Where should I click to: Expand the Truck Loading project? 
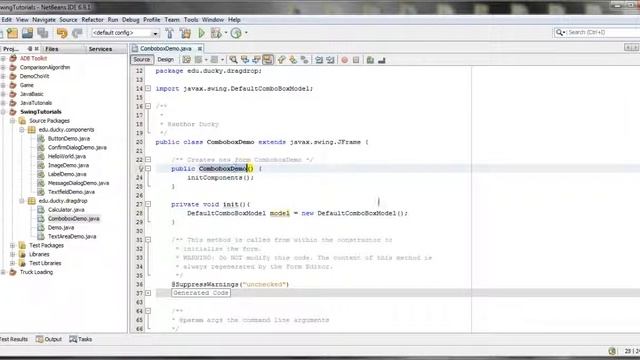click(x=4, y=272)
